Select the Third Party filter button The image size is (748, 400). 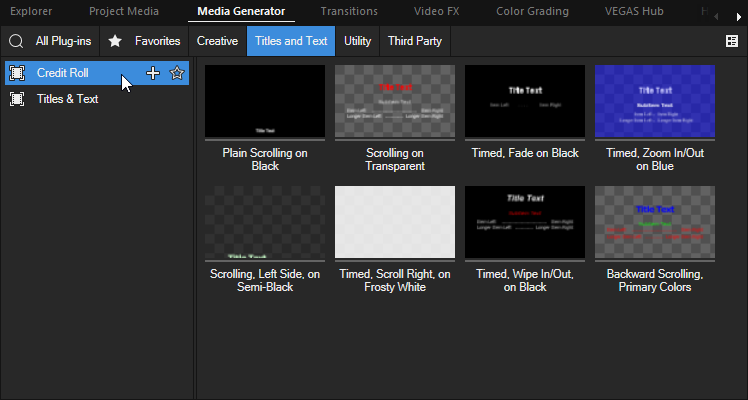coord(415,41)
